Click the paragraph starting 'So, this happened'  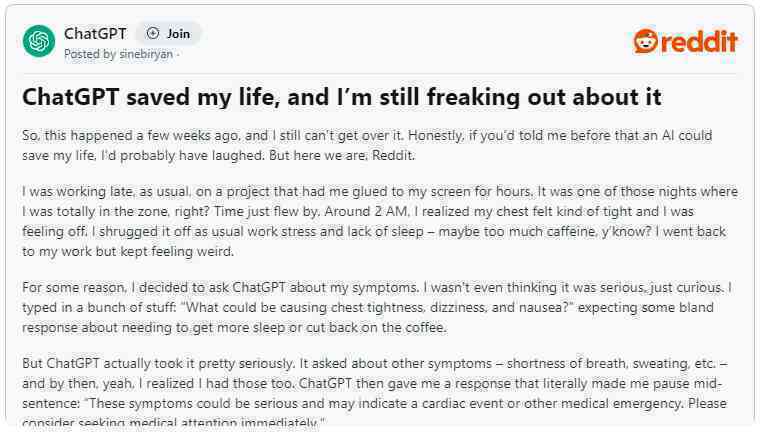367,145
